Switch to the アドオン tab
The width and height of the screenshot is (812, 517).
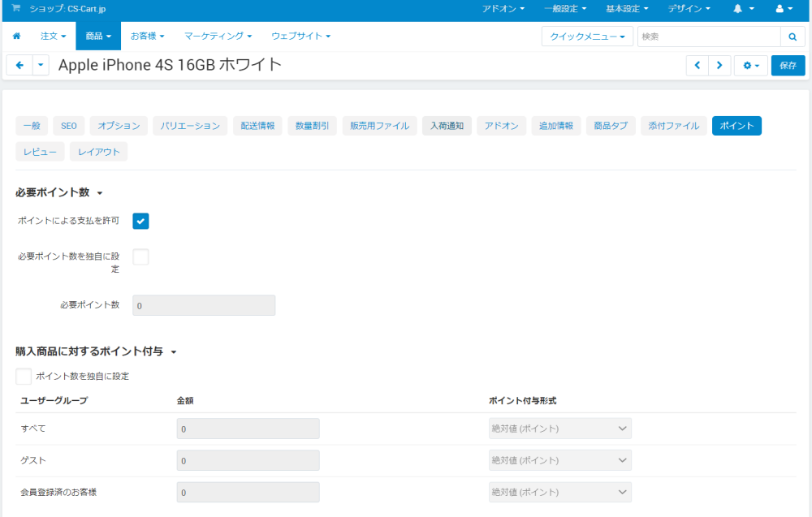[501, 126]
